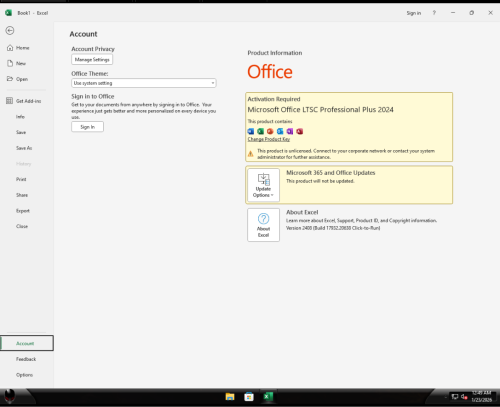Click the 'Microsoft 365 and Office Updates' heading
Image resolution: width=500 pixels, height=407 pixels.
point(331,173)
